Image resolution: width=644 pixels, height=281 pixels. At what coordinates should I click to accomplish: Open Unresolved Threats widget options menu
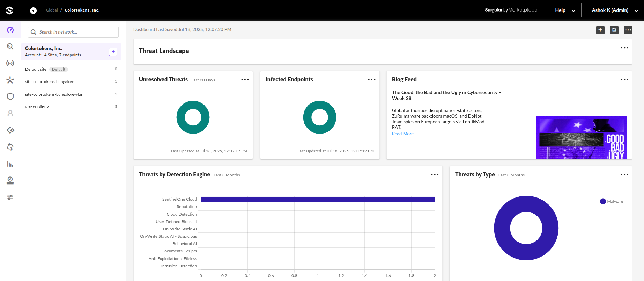[x=245, y=80]
